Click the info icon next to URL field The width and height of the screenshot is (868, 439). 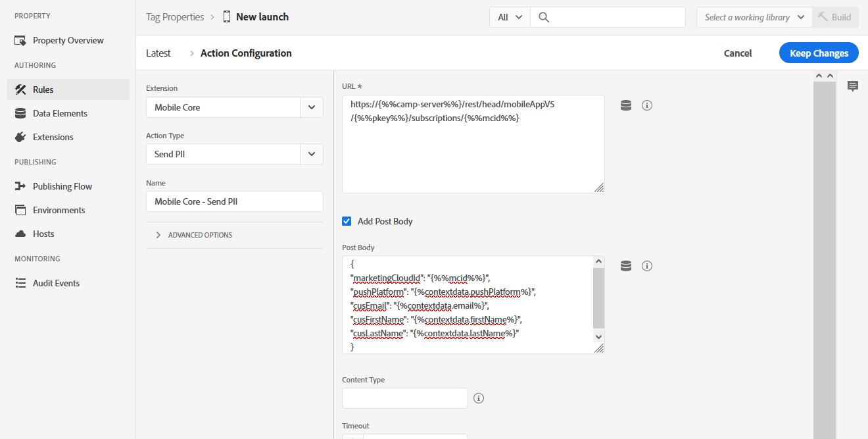coord(647,105)
